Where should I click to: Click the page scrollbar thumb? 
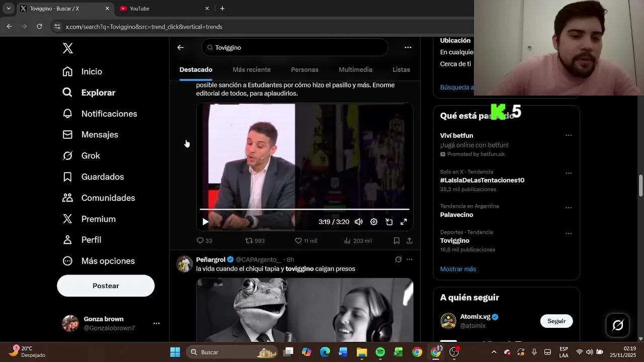[x=640, y=186]
